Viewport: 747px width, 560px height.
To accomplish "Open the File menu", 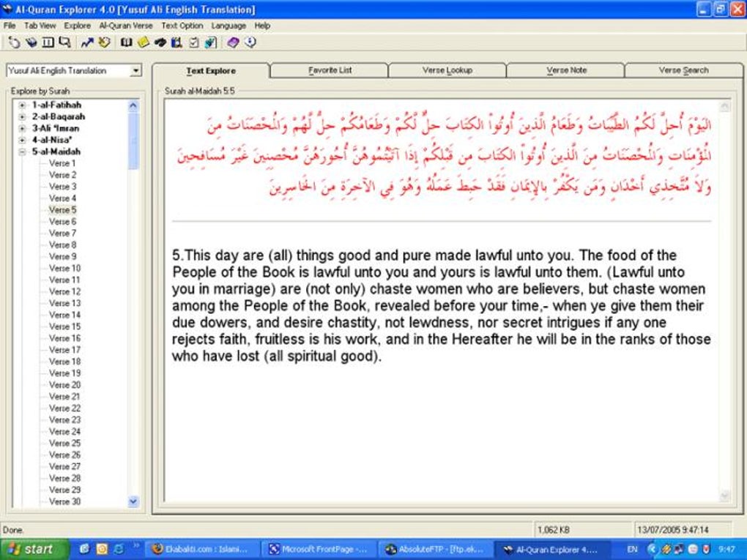I will click(x=10, y=26).
